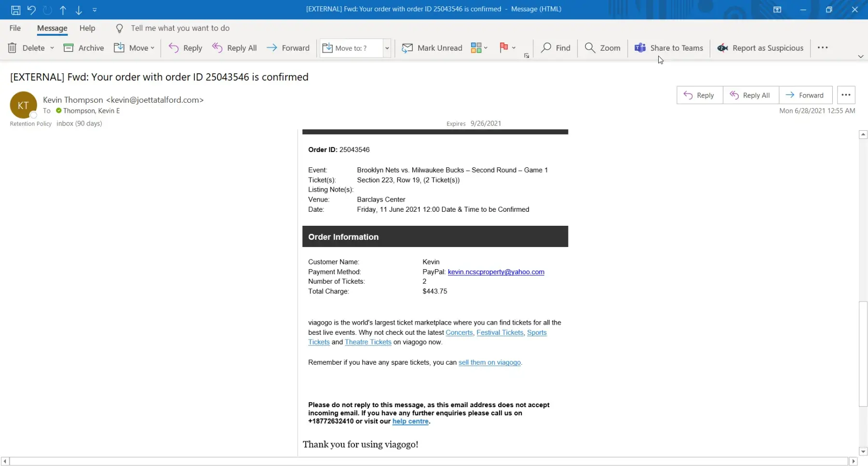This screenshot has width=868, height=466.
Task: Click the 'Tell me what you want to do' box
Action: 180,28
